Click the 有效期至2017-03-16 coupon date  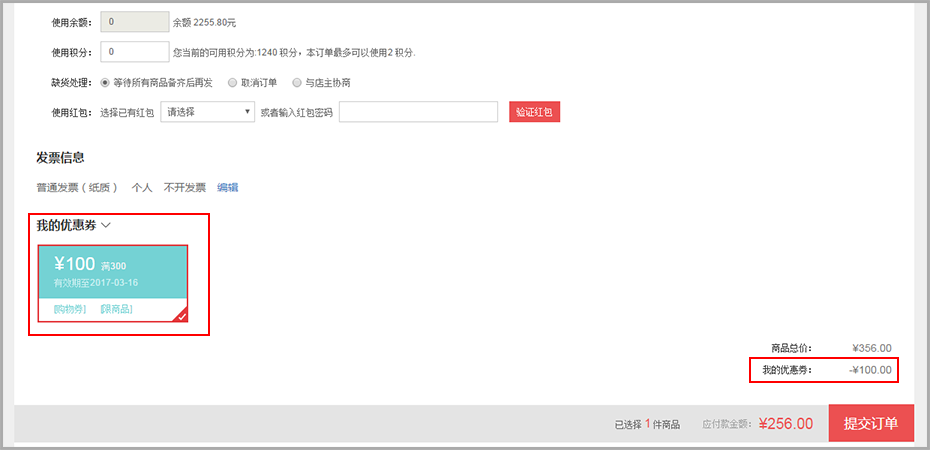click(95, 283)
